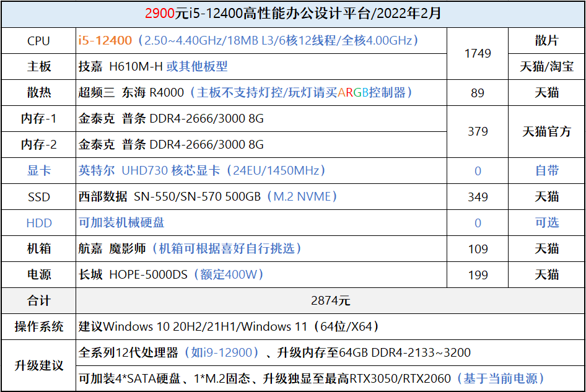
Task: Click the '可加装机械硬盘' cell
Action: (261, 223)
